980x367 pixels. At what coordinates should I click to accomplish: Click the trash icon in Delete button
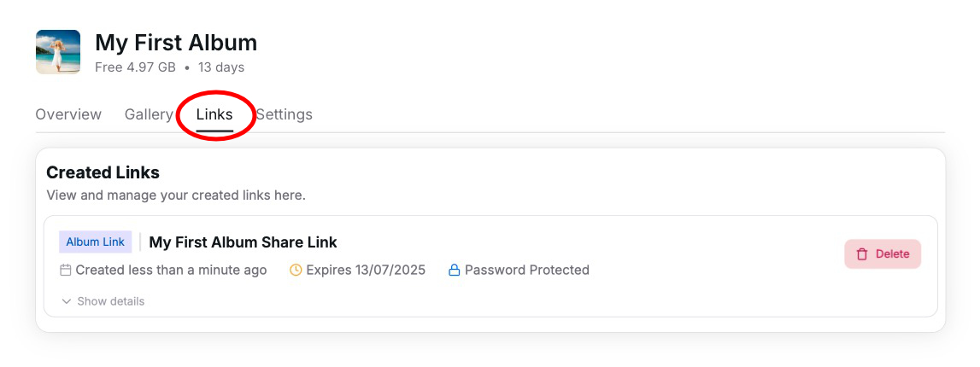click(x=862, y=254)
